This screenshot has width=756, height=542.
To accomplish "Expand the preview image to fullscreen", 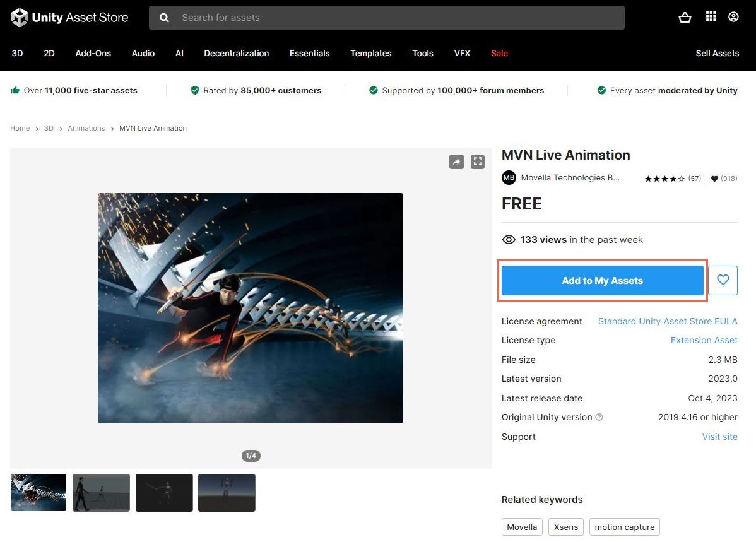I will point(478,162).
